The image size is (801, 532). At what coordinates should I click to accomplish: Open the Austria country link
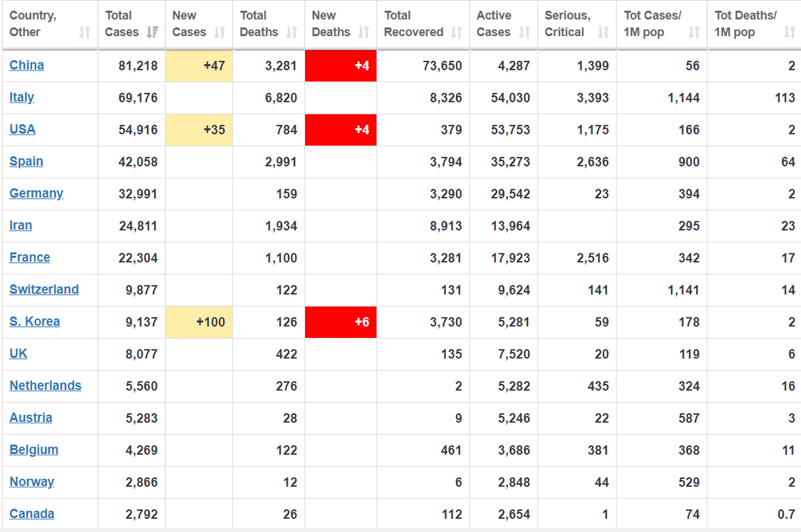pos(31,418)
